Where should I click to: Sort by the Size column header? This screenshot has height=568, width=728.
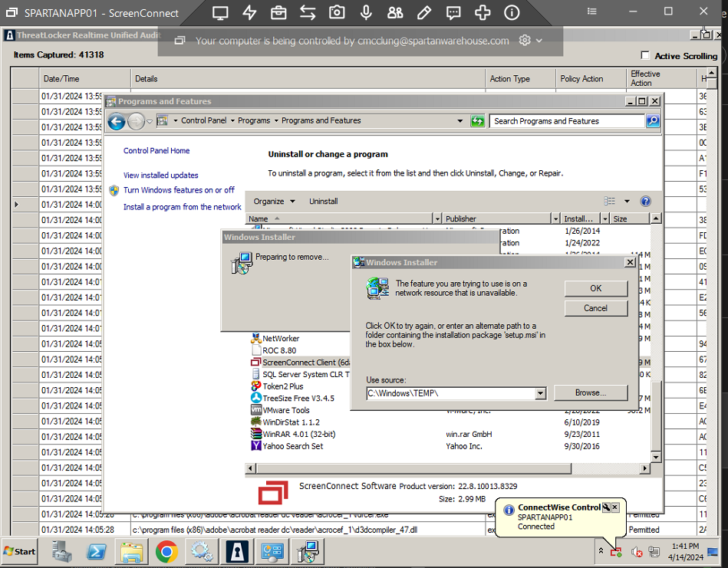click(x=629, y=218)
